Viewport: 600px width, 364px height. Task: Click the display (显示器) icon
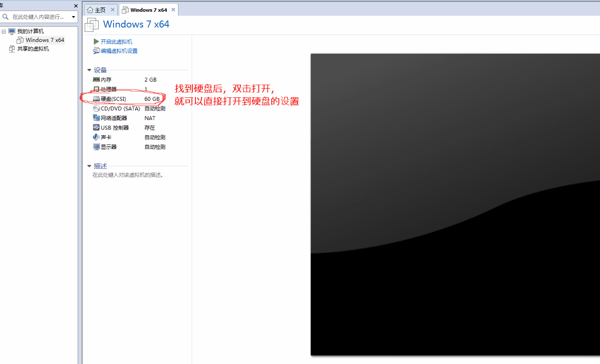96,147
